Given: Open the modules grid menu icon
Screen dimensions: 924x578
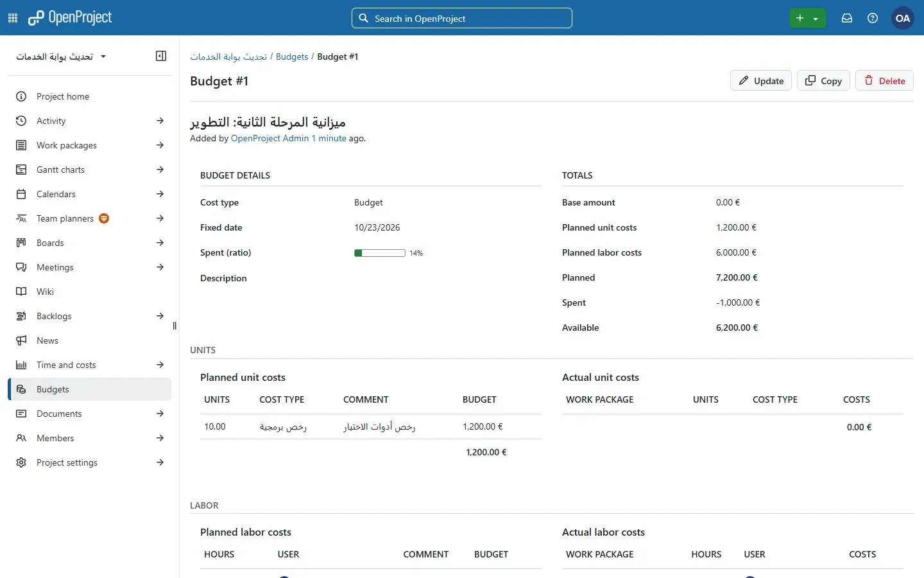Looking at the screenshot, I should [13, 18].
